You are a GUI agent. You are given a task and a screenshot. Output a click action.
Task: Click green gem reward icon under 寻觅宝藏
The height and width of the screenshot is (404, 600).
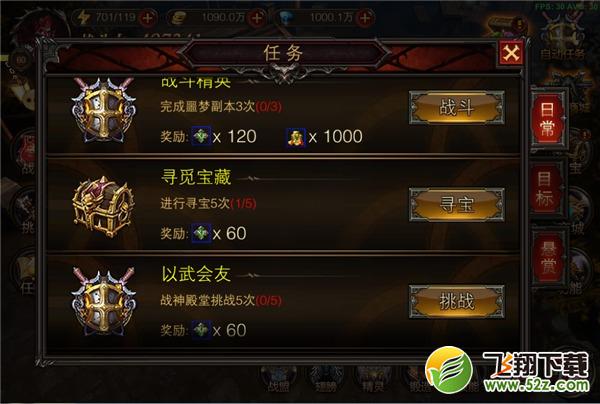tap(201, 233)
